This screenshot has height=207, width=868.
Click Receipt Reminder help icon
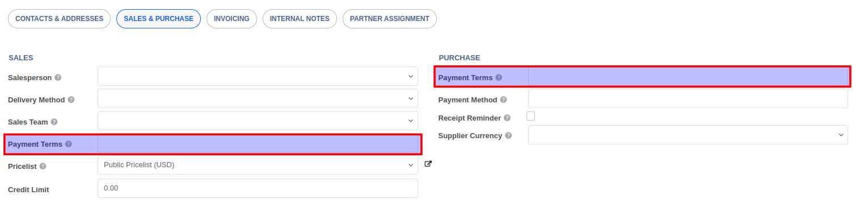[x=507, y=118]
